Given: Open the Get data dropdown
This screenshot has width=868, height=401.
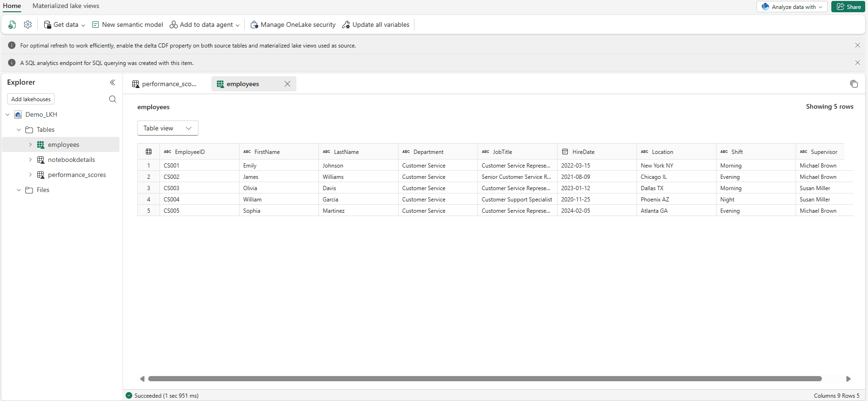Looking at the screenshot, I should tap(64, 24).
